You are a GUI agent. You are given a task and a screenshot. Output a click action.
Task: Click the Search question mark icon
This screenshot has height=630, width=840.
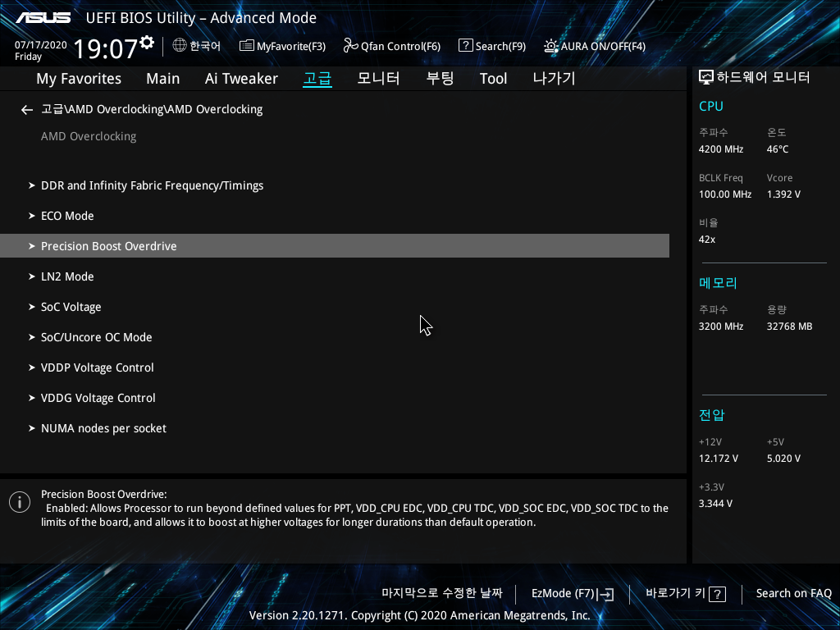(x=466, y=46)
